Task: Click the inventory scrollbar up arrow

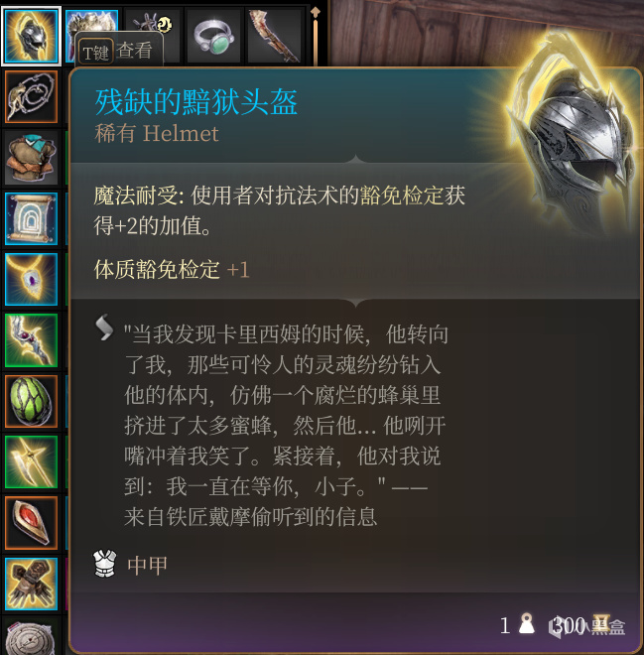Action: [316, 12]
